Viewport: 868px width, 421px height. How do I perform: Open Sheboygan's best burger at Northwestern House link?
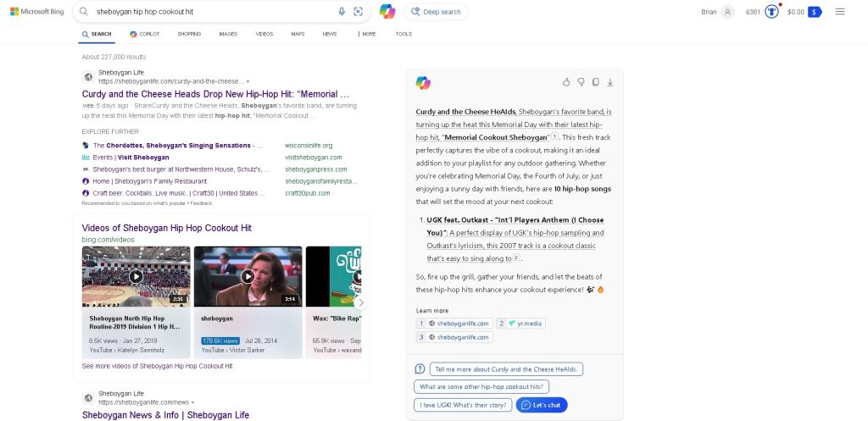coord(181,169)
